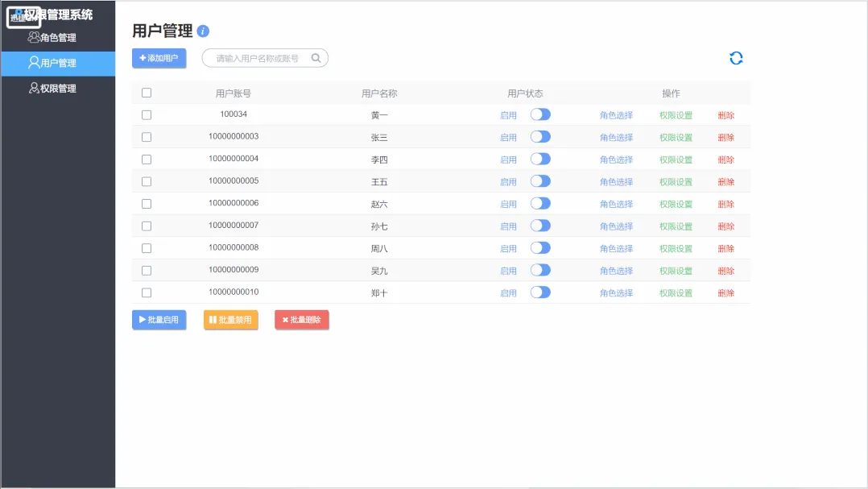Click the 用户管理 page title
The width and height of the screenshot is (868, 489).
click(x=162, y=31)
